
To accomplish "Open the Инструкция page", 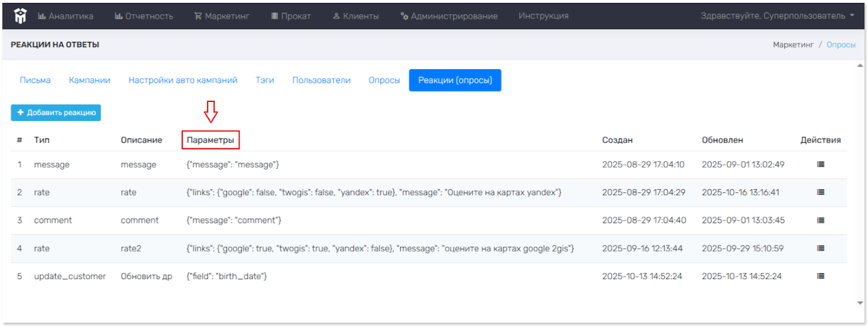I will pyautogui.click(x=543, y=16).
